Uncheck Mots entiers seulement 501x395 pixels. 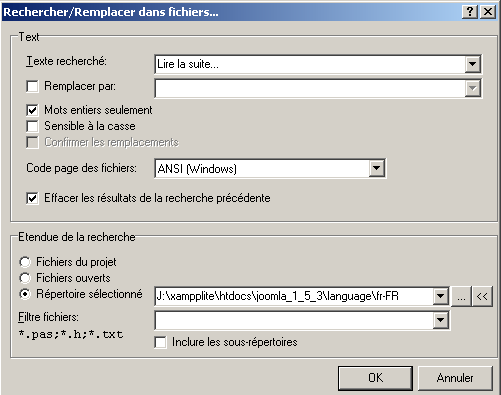point(32,110)
